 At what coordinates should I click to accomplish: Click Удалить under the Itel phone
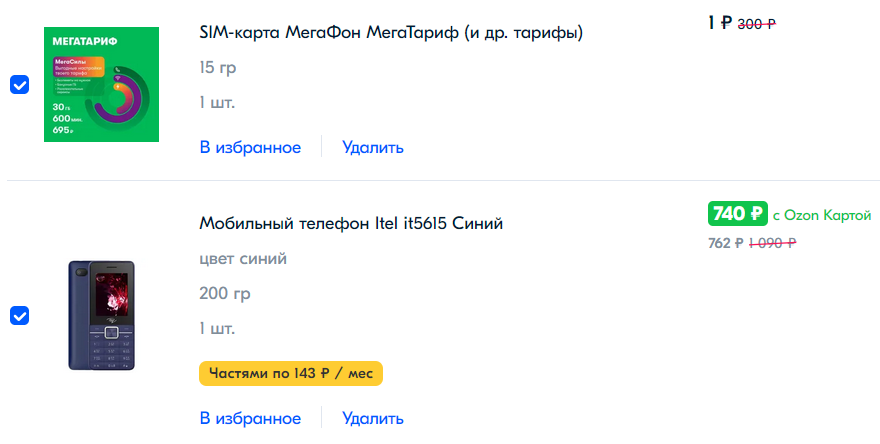[x=373, y=419]
